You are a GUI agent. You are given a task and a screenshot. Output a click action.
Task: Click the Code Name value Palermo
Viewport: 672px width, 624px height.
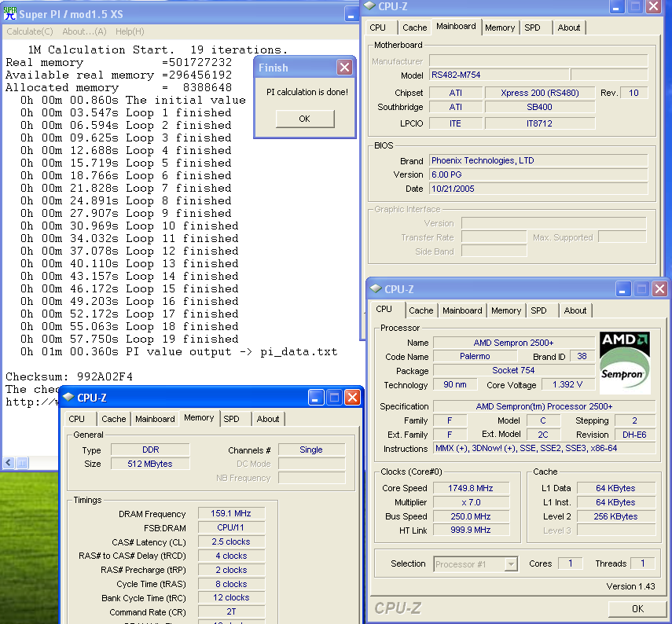tap(476, 357)
